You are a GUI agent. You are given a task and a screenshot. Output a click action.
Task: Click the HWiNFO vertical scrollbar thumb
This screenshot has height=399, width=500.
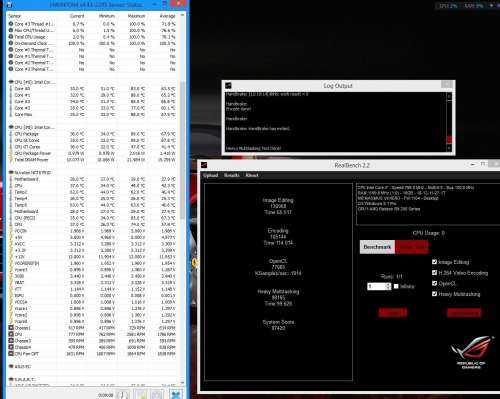tap(182, 150)
